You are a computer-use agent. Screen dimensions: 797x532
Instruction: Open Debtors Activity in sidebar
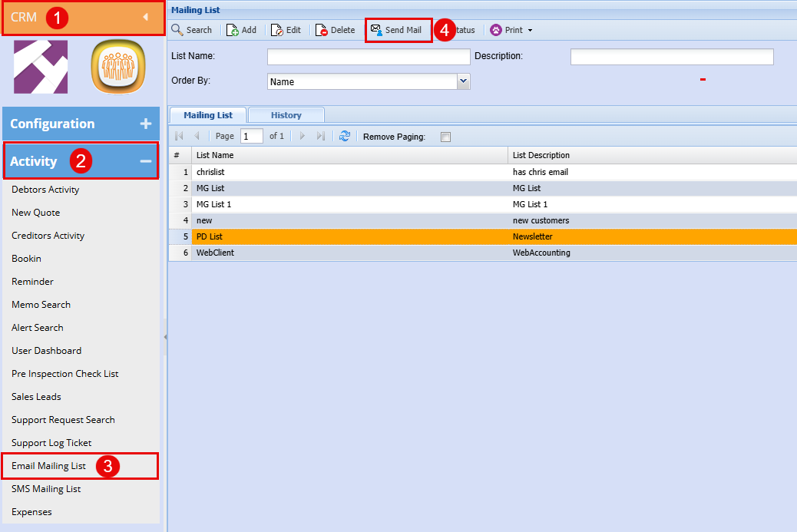[x=45, y=190]
